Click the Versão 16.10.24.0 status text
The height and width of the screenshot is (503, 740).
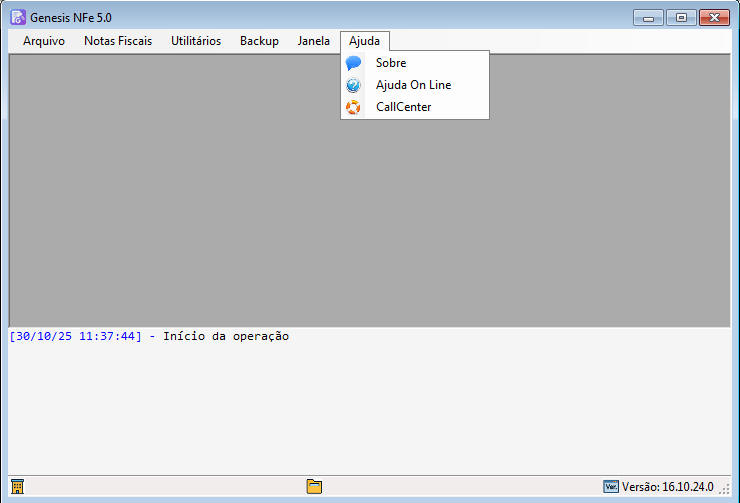pyautogui.click(x=667, y=487)
